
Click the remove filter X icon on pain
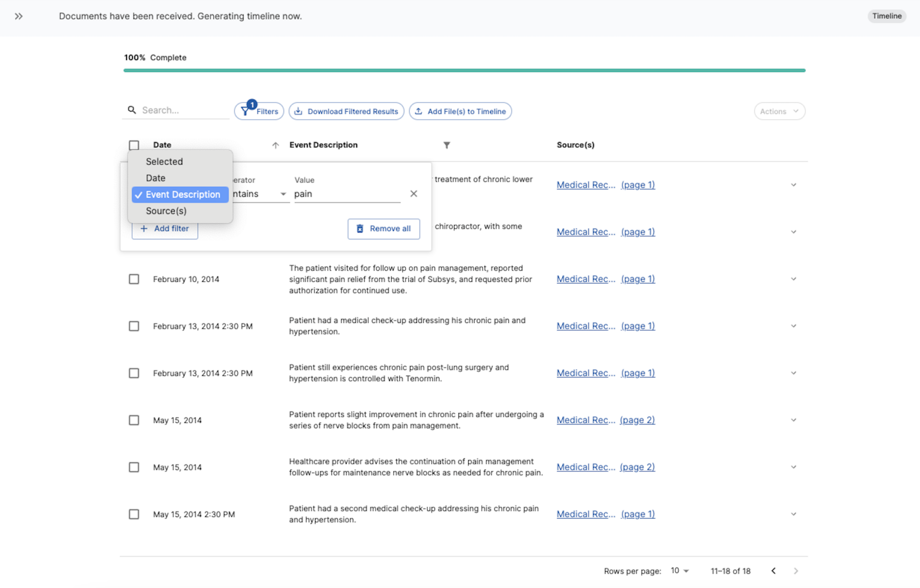click(x=414, y=193)
